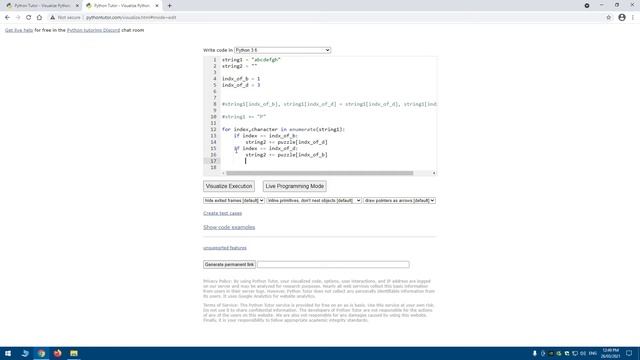This screenshot has width=640, height=360.
Task: Click the Not secure warning icon
Action: coord(52,18)
